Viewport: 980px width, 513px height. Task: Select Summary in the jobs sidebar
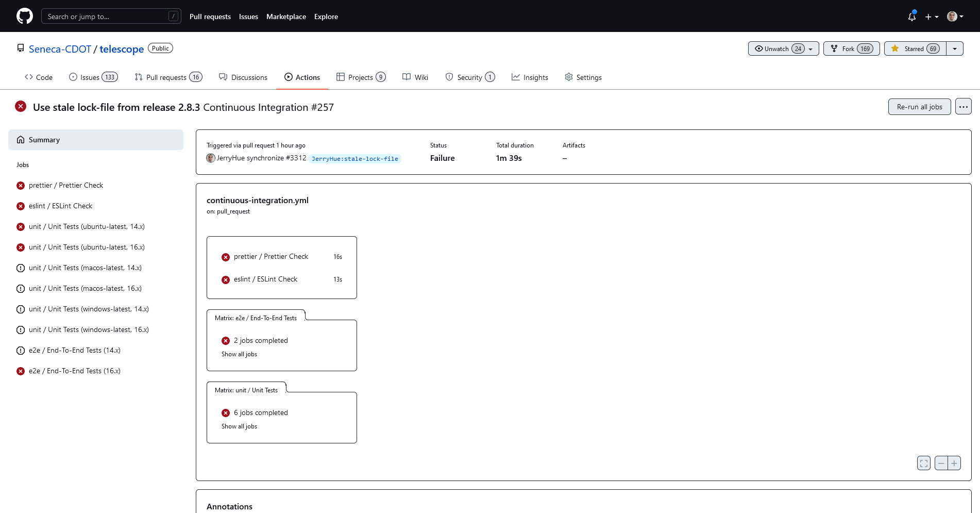tap(44, 139)
